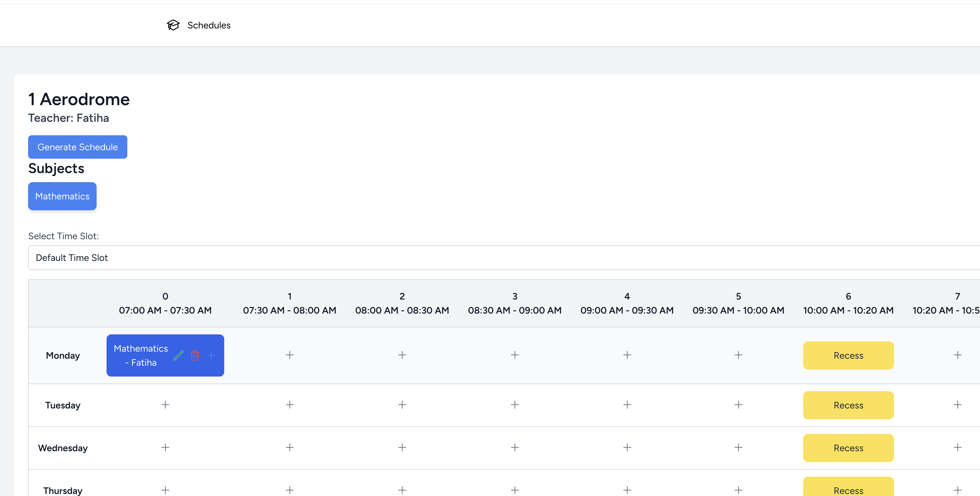Click the Mathematics - Fatiha schedule card
980x496 pixels.
coord(141,355)
